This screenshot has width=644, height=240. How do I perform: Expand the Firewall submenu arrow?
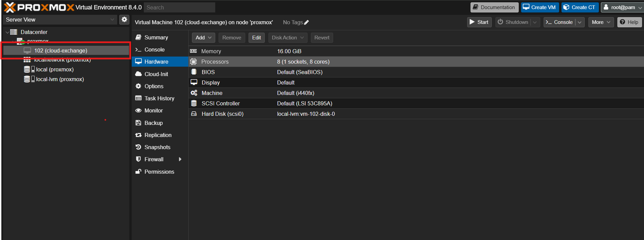[x=180, y=159]
